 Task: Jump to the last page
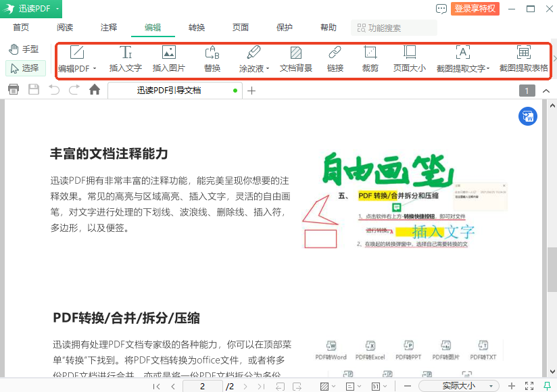(x=261, y=387)
